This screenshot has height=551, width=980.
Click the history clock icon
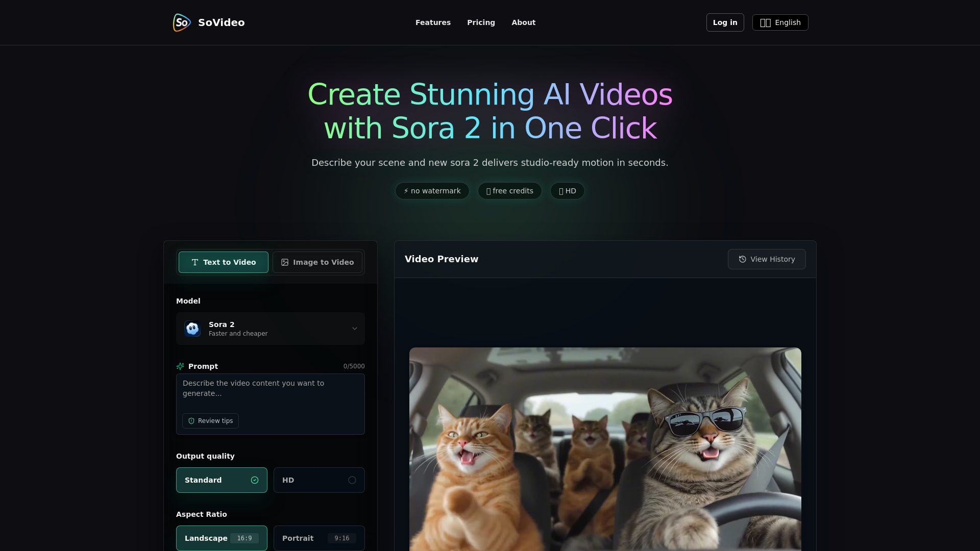(743, 259)
